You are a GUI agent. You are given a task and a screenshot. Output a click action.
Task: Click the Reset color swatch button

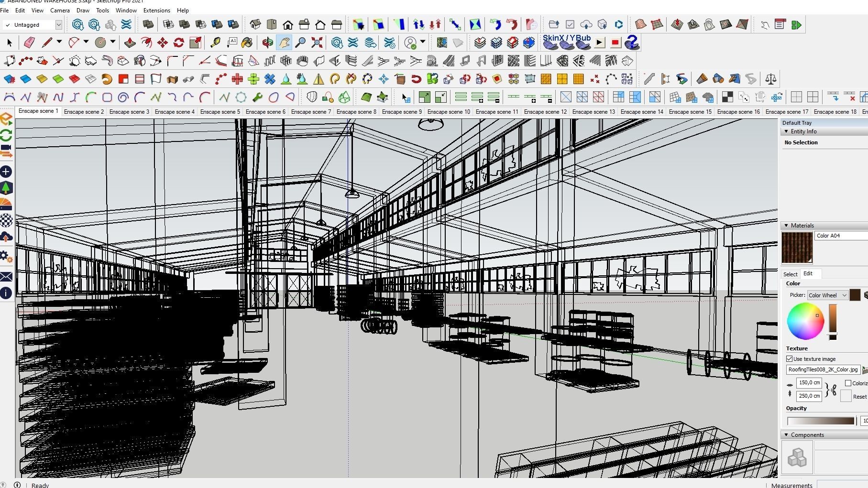pos(846,396)
